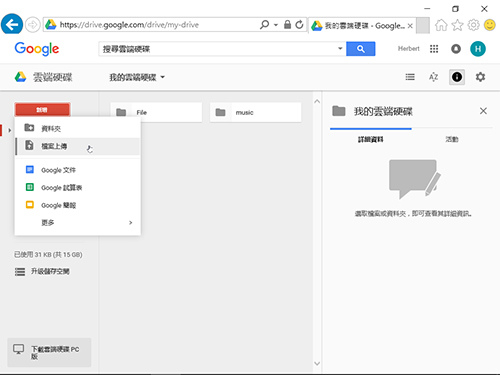Screen dimensions: 500x375
Task: Expand the search options dropdown arrow
Action: point(340,48)
